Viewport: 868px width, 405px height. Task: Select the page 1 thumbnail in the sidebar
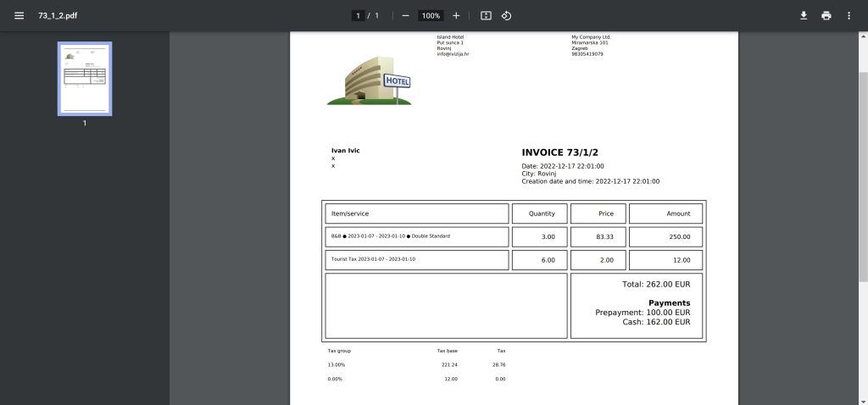click(x=85, y=79)
